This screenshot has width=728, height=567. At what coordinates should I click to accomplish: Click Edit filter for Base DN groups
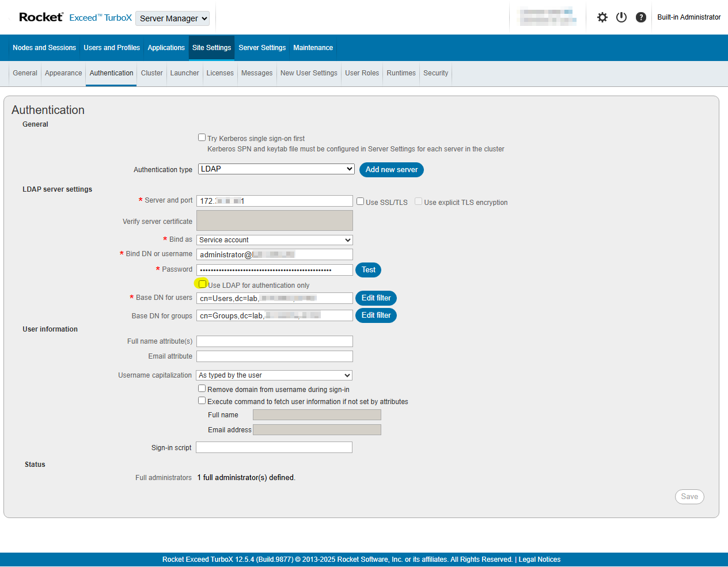(376, 315)
